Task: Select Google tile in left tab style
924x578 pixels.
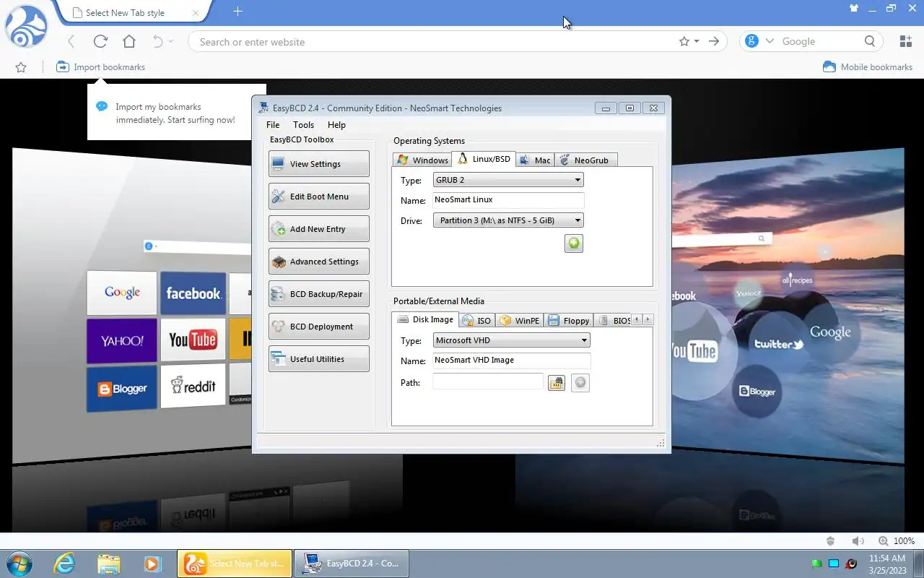Action: 122,293
